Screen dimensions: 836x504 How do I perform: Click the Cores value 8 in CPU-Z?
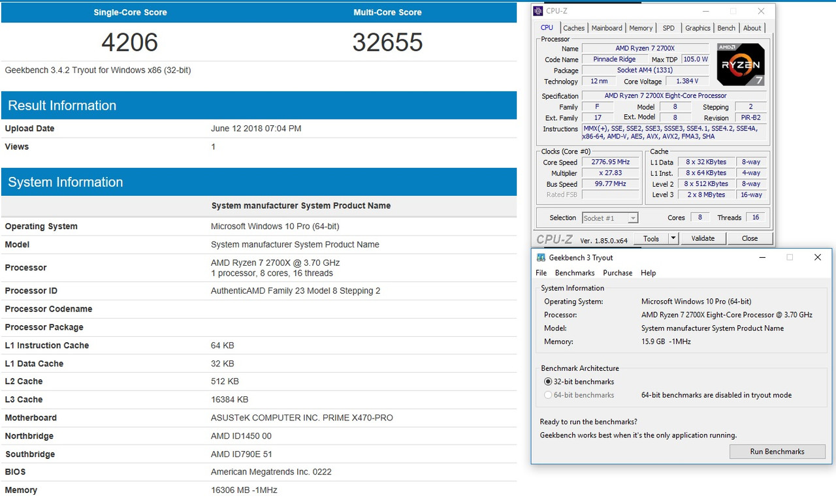[x=700, y=218]
